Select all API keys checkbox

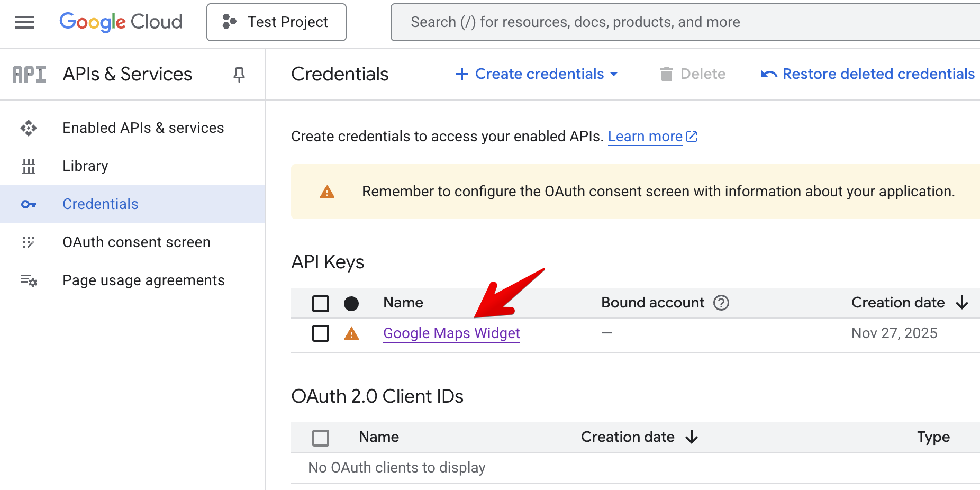tap(321, 303)
